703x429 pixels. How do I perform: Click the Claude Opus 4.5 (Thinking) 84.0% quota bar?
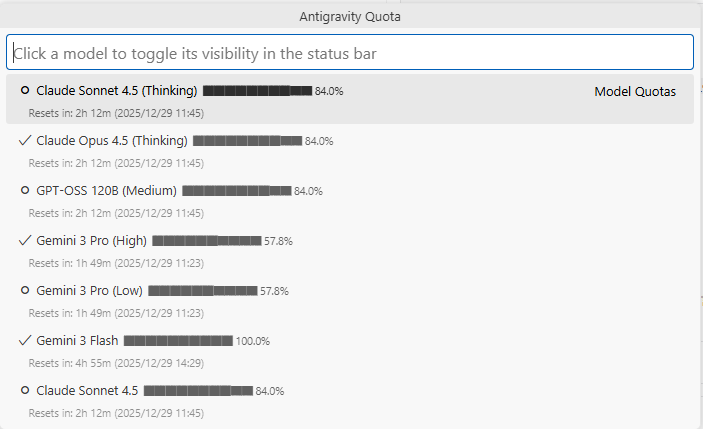tap(247, 141)
